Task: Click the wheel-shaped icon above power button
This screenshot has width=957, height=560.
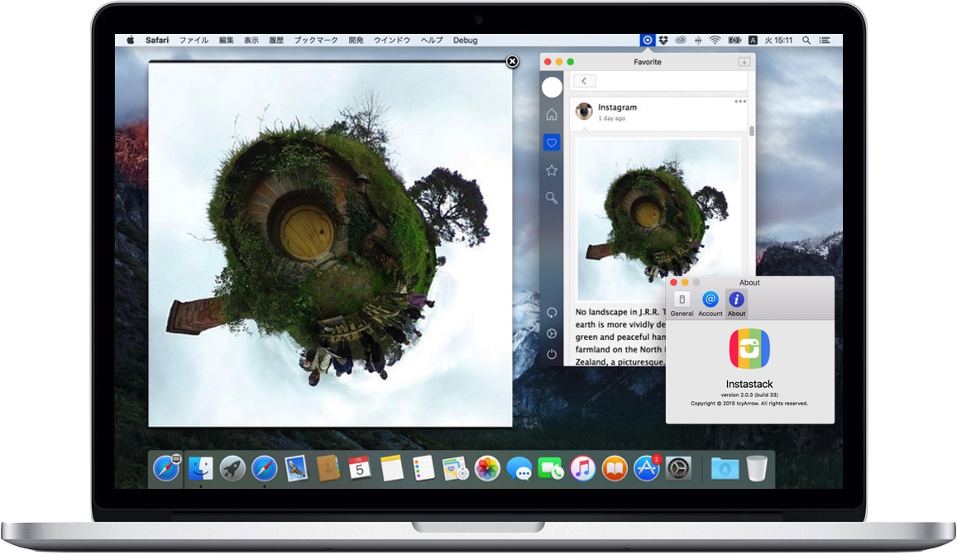Action: pyautogui.click(x=552, y=333)
